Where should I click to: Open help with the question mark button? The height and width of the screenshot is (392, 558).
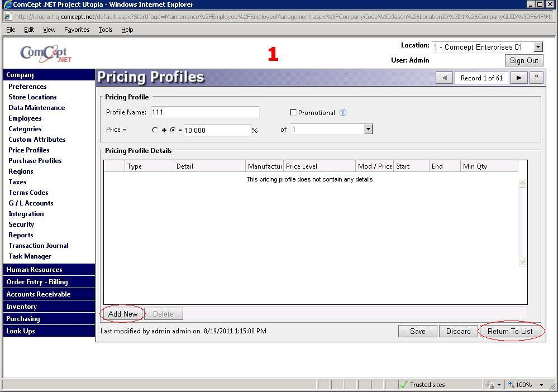[536, 78]
